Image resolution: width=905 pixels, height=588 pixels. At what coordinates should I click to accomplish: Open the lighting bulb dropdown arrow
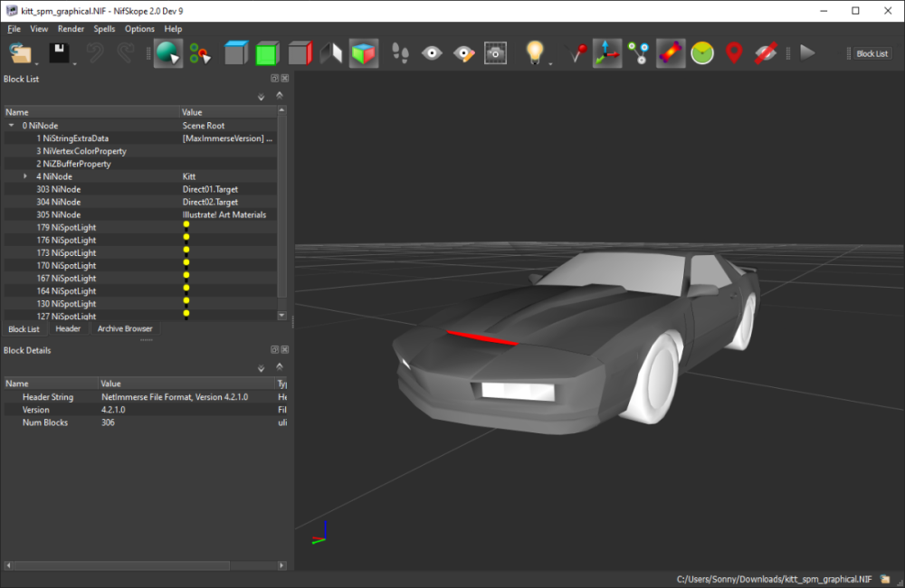[550, 62]
